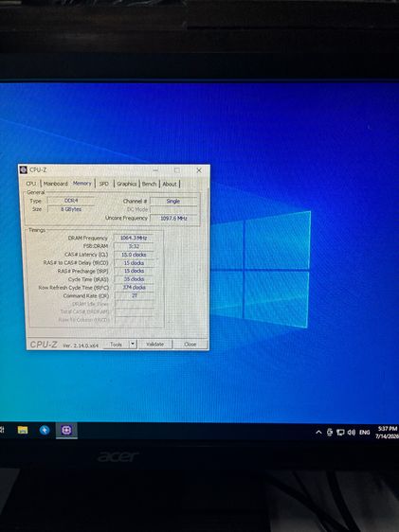Show hidden tray icons chevron
Image resolution: width=399 pixels, height=532 pixels.
(x=318, y=433)
